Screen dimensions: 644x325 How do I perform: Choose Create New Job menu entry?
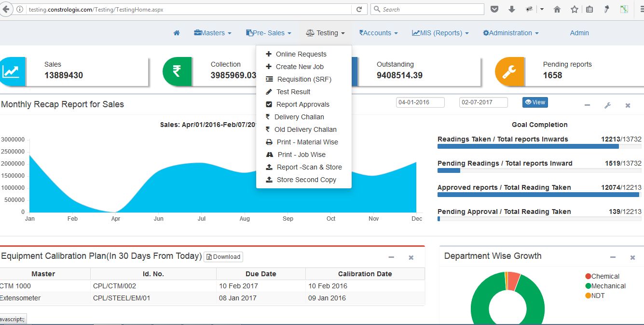click(304, 67)
